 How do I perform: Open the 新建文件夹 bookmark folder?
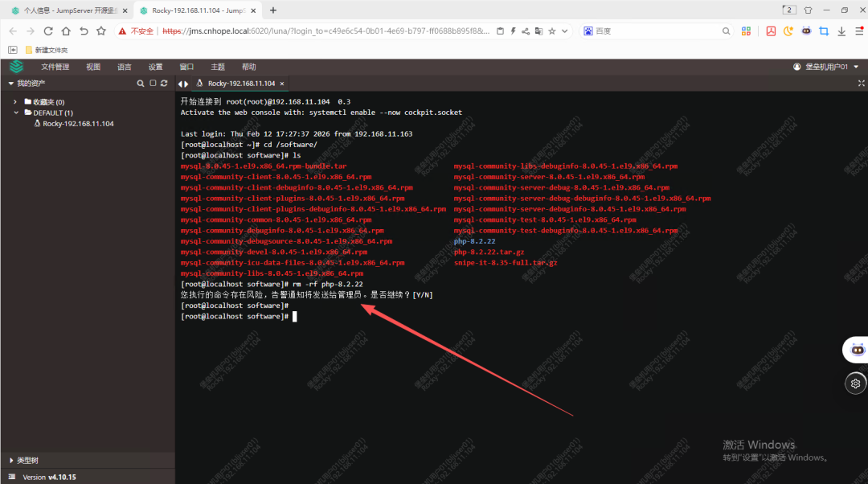47,50
